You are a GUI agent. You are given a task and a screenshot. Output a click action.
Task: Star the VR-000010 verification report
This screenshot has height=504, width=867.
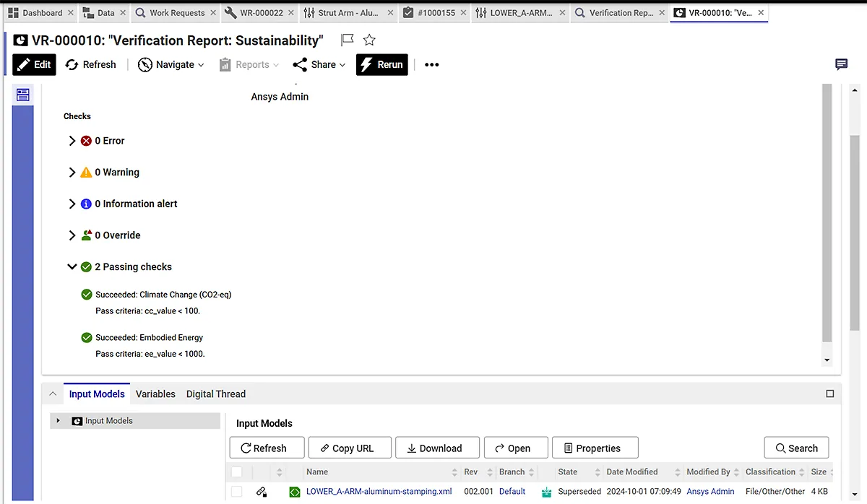(368, 40)
